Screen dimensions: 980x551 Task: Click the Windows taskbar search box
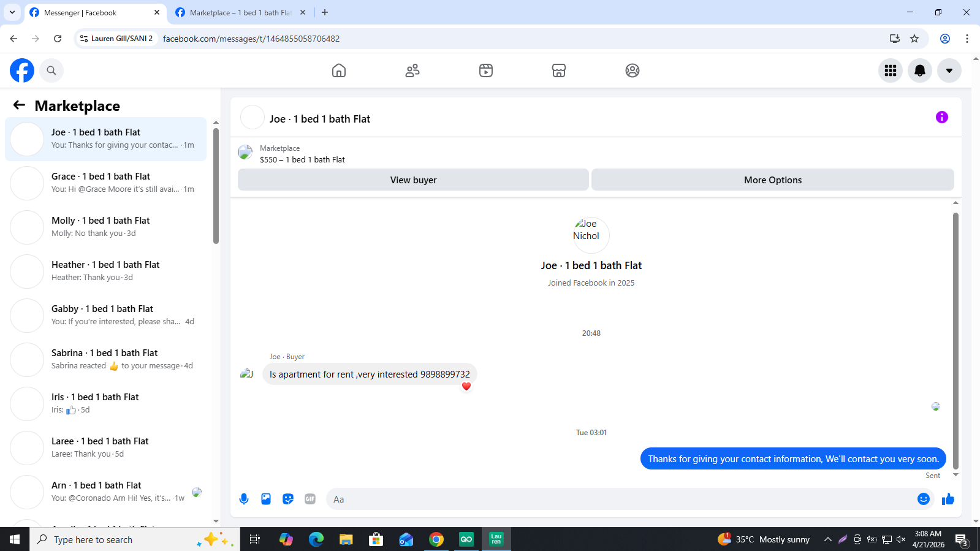click(135, 539)
